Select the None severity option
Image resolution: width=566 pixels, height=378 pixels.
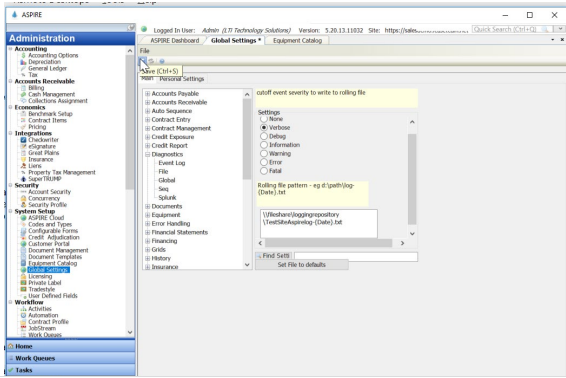[264, 119]
